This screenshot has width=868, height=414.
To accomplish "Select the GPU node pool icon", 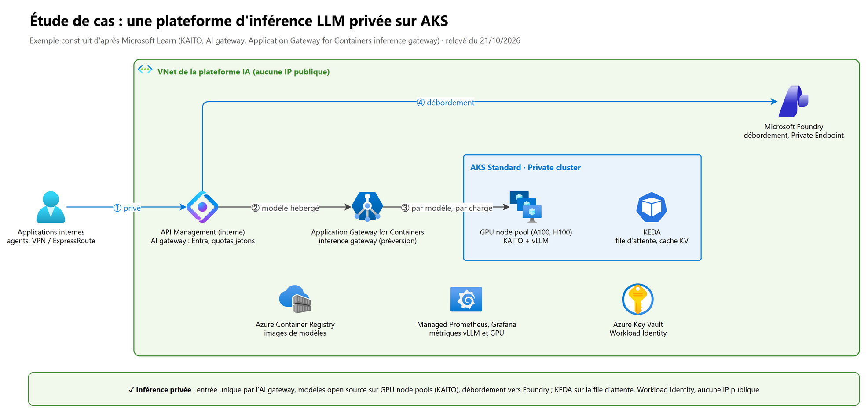I will pos(526,207).
